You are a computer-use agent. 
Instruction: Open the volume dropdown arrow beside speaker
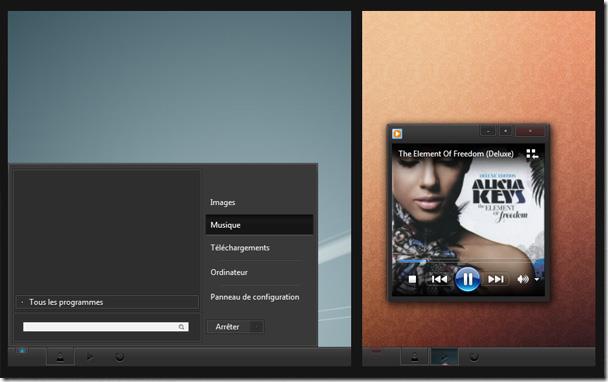pyautogui.click(x=537, y=279)
